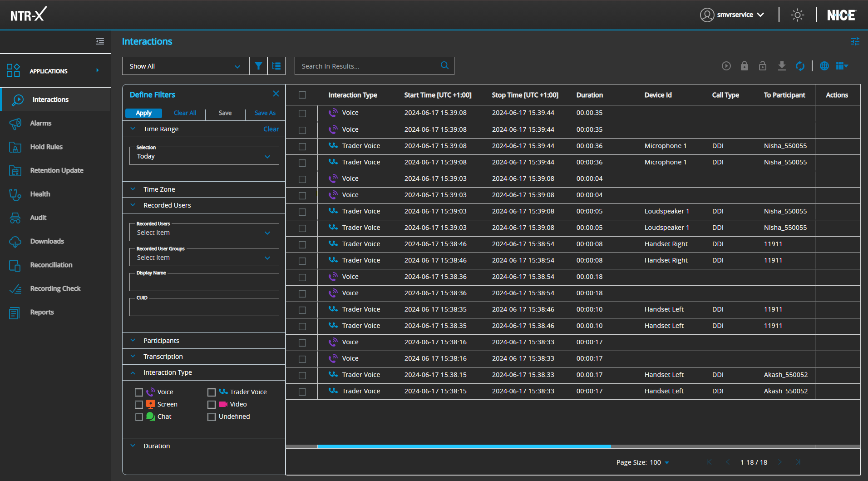Enable the Screen interaction type checkbox
This screenshot has height=481, width=868.
pyautogui.click(x=139, y=404)
